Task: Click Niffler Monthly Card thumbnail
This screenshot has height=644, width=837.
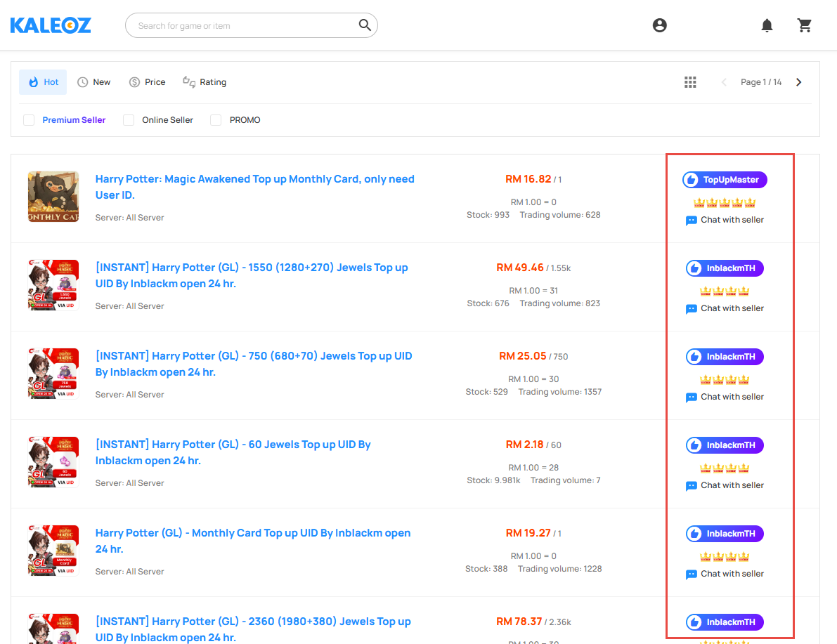Action: pyautogui.click(x=53, y=197)
